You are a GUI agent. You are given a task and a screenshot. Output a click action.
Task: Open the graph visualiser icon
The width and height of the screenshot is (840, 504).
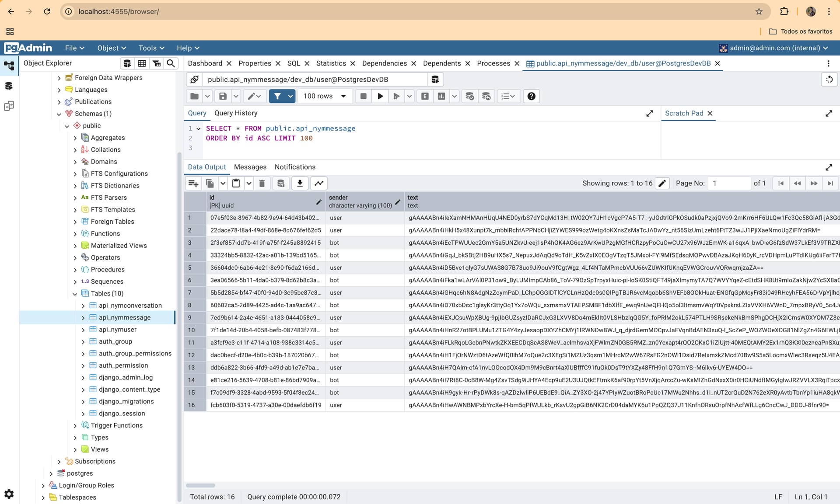click(x=319, y=183)
